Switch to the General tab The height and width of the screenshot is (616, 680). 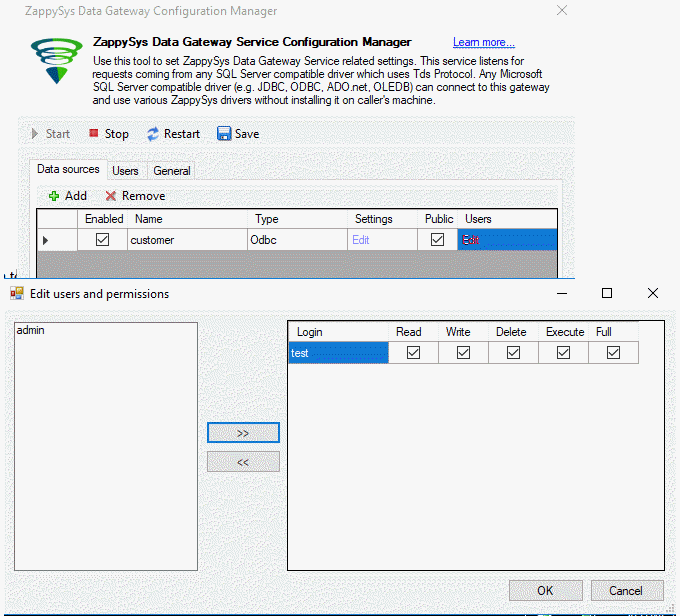coord(172,171)
